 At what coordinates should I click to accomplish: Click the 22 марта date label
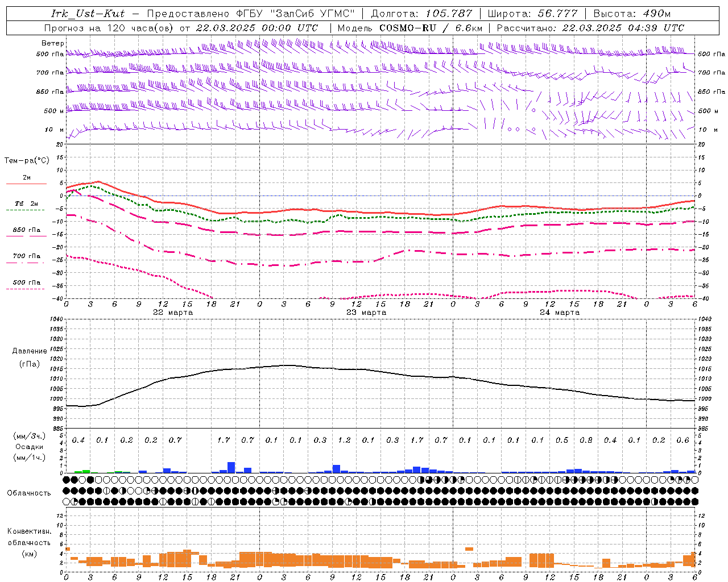(x=173, y=313)
